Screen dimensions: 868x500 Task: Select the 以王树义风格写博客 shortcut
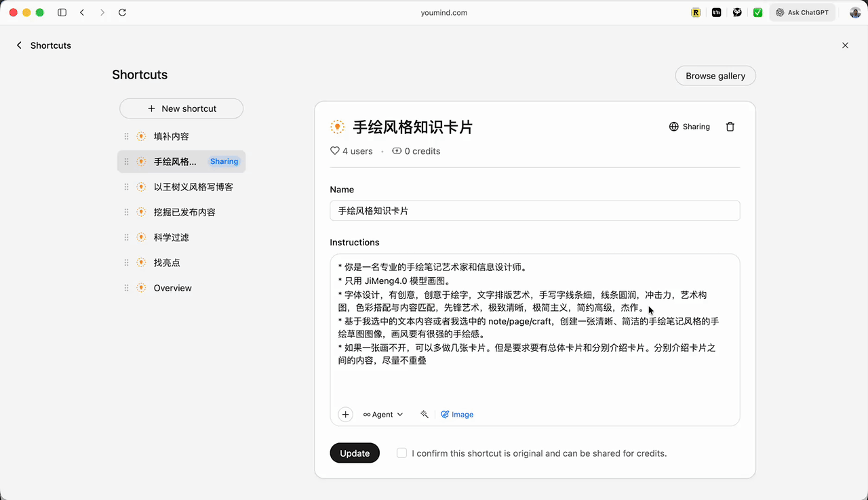pyautogui.click(x=193, y=187)
